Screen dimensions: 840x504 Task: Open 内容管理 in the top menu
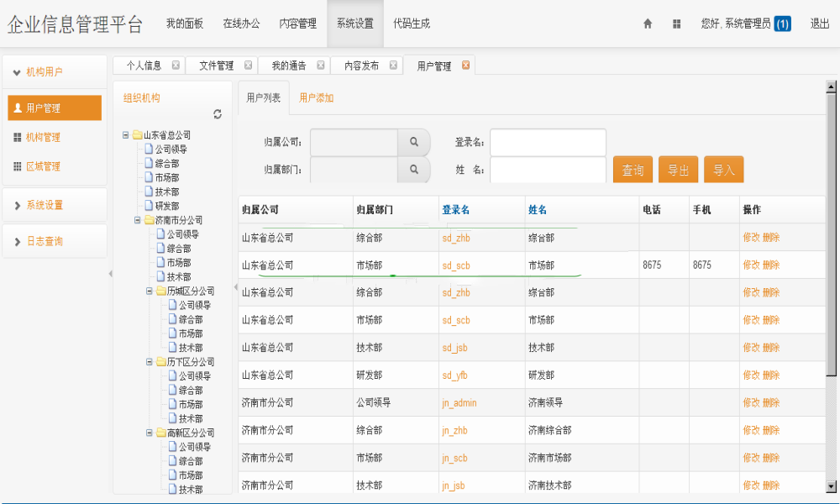(298, 24)
